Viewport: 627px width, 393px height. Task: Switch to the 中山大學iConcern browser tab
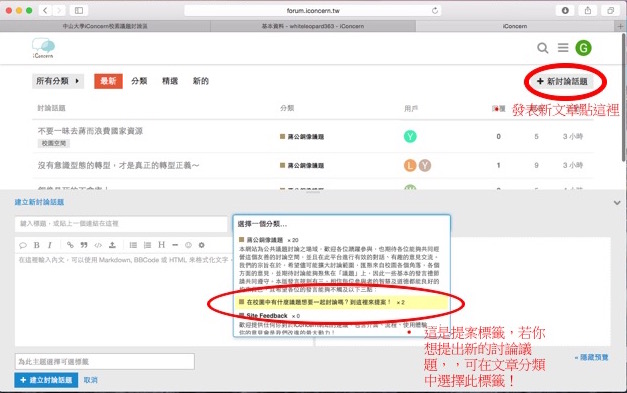(x=105, y=26)
